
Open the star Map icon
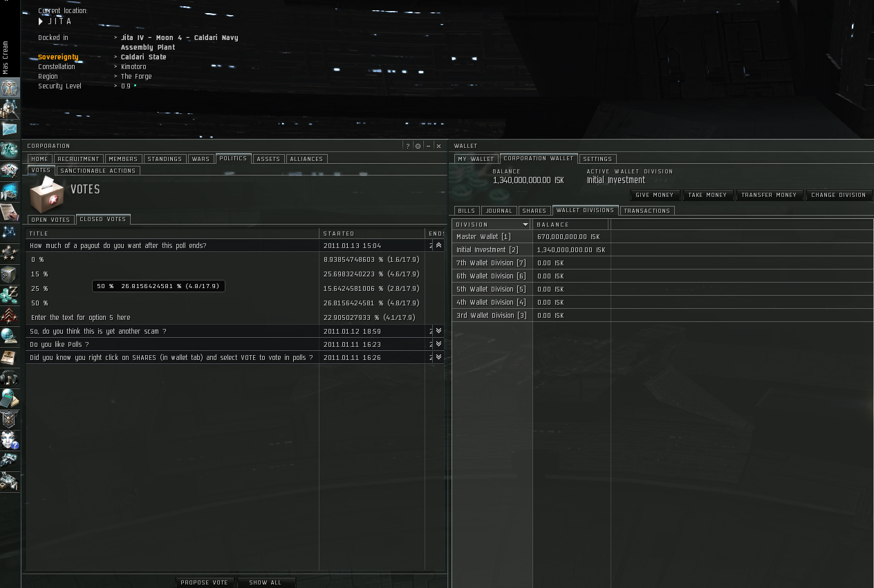pos(10,233)
